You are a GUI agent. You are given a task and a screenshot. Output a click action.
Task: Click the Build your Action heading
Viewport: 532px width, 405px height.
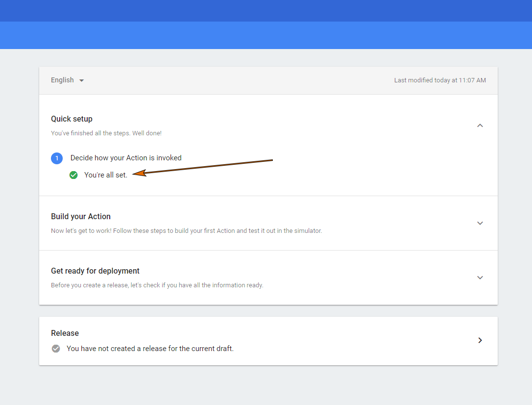81,217
